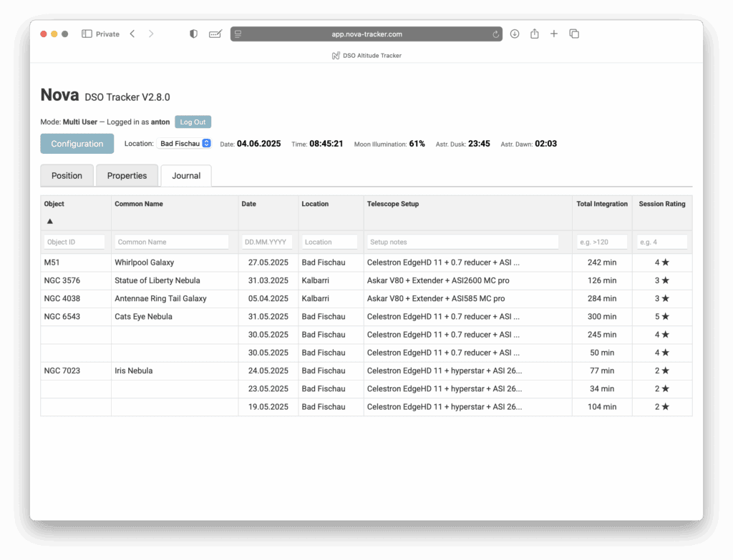Go forward with the browser forward arrow
The image size is (733, 560).
(150, 34)
